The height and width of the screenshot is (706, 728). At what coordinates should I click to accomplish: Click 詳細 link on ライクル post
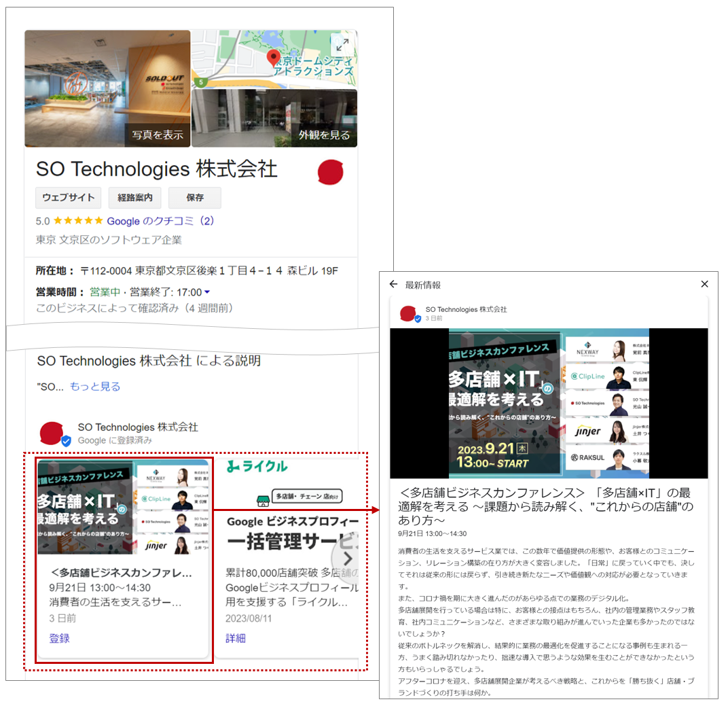tap(236, 638)
